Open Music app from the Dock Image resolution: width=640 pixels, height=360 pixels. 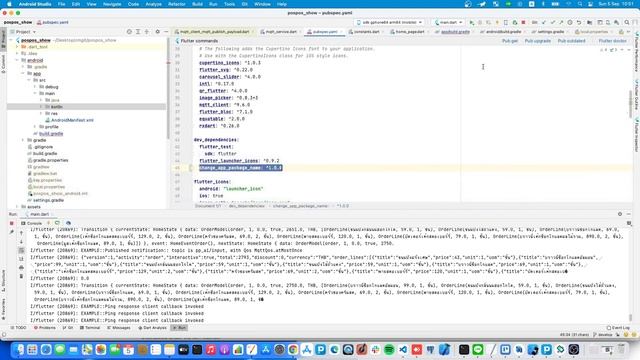coord(211,350)
